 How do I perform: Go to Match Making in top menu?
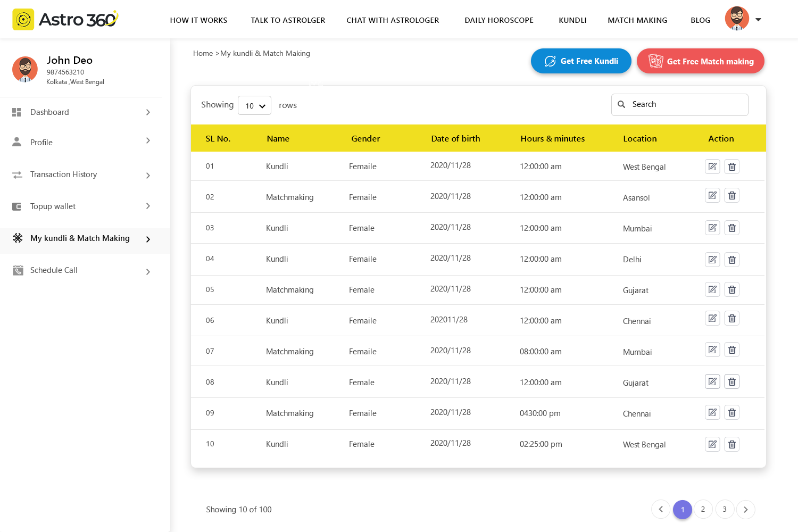[637, 20]
